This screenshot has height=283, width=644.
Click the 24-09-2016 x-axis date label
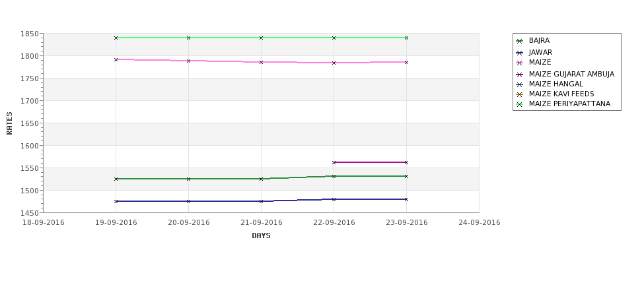tap(480, 223)
